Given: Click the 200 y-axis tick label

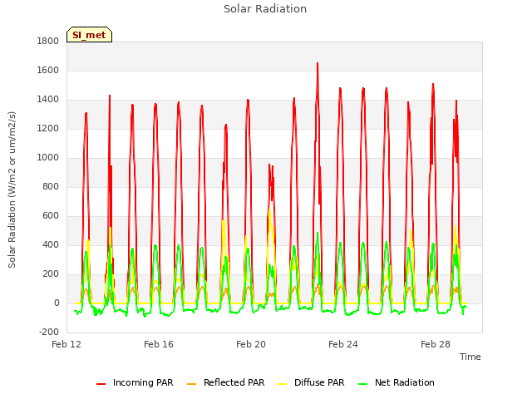Looking at the screenshot, I should pyautogui.click(x=51, y=274).
